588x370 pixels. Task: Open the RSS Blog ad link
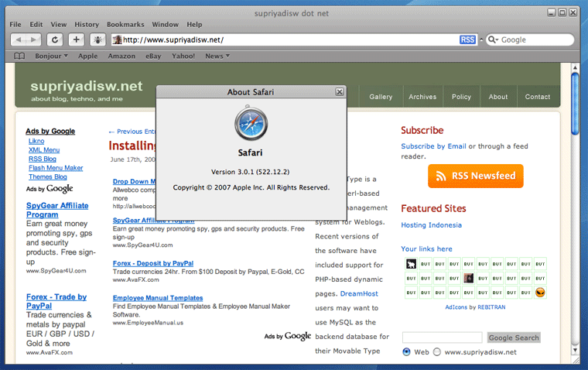pyautogui.click(x=43, y=159)
